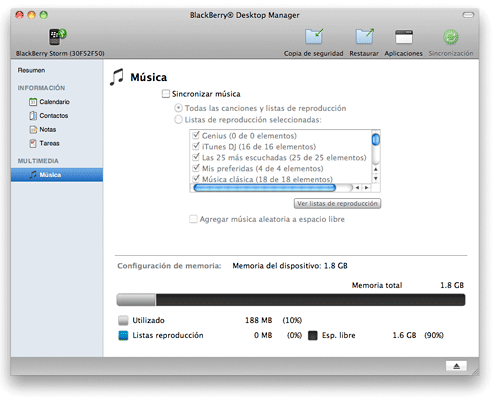Image resolution: width=500 pixels, height=400 pixels.
Task: Click the playlist scroll up arrow
Action: coord(376,169)
